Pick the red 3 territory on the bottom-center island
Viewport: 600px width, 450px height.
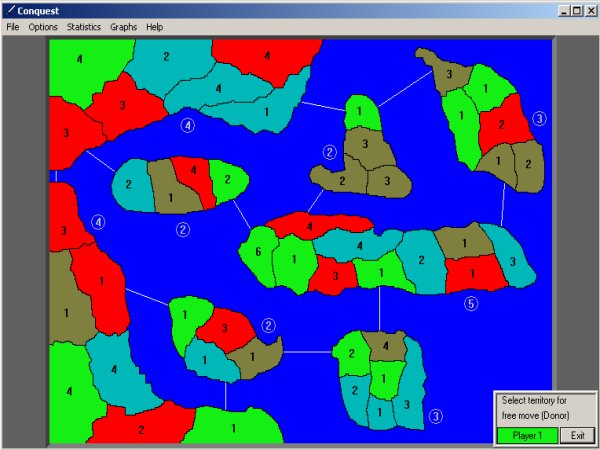(224, 328)
